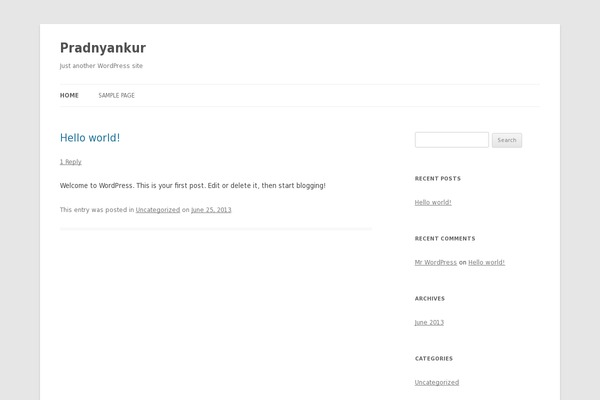The height and width of the screenshot is (400, 600).
Task: Click the Categories widget heading
Action: (x=434, y=359)
